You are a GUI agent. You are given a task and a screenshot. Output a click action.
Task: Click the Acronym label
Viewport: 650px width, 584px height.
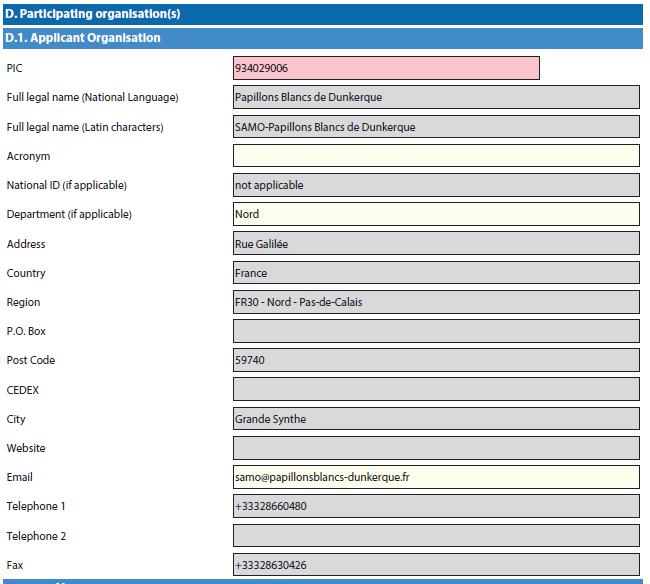[28, 156]
